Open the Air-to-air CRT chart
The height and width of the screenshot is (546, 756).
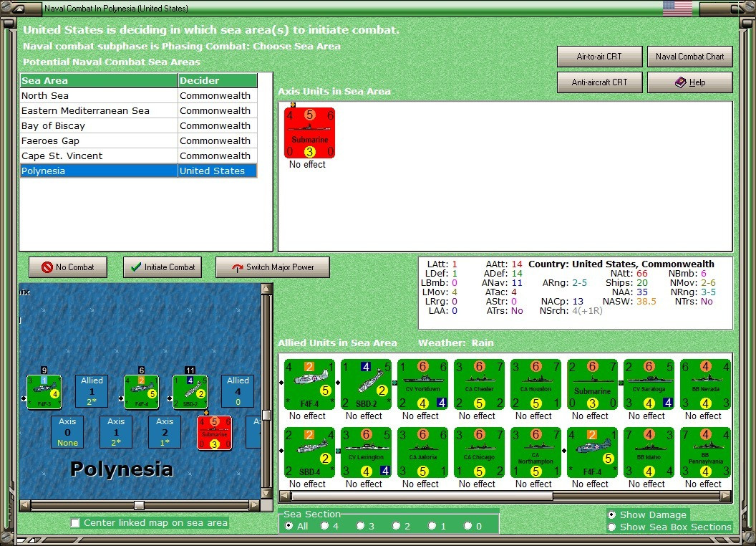(599, 57)
